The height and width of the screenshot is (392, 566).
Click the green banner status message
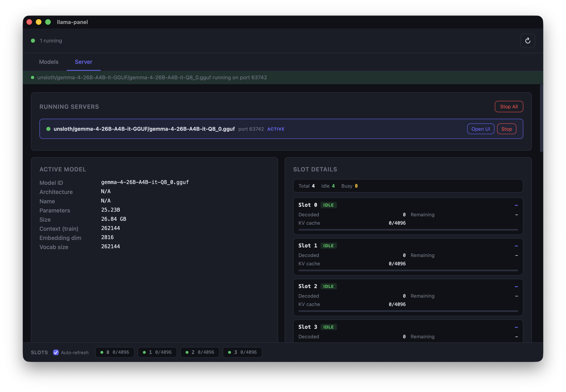point(152,77)
